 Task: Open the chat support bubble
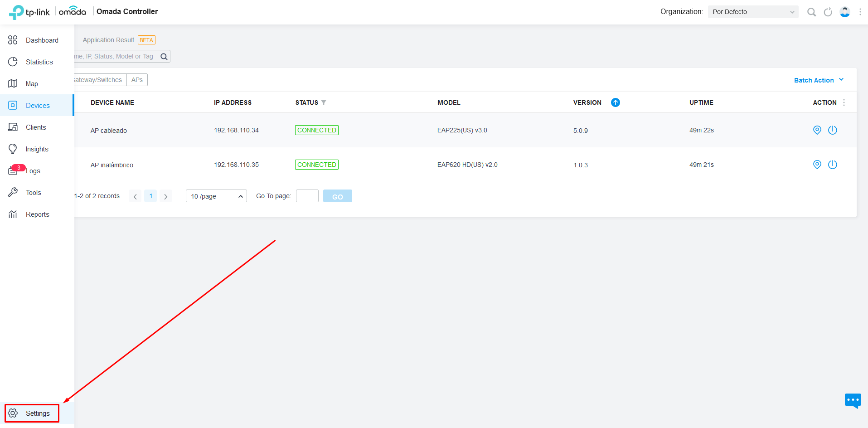(x=853, y=400)
